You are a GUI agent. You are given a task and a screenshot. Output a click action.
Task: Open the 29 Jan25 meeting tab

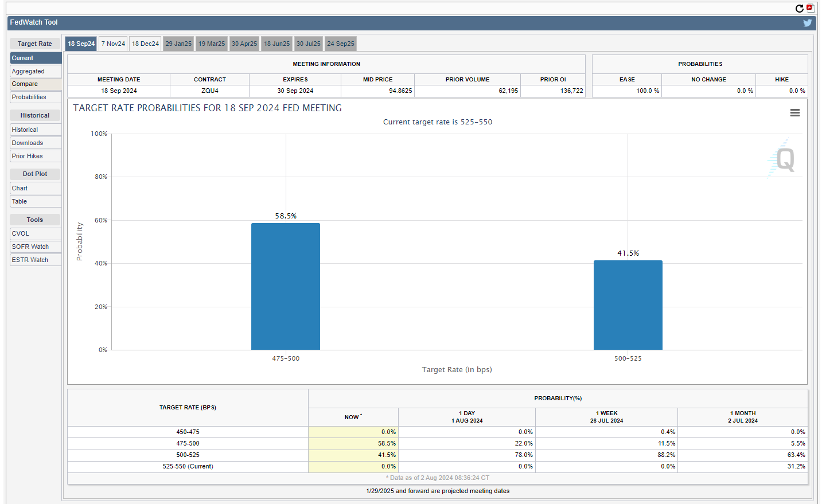coord(178,44)
